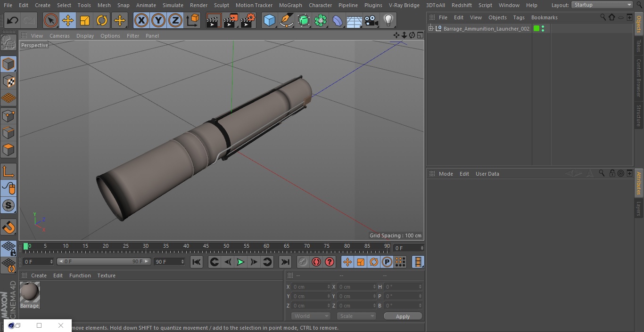644x332 pixels.
Task: Select the Barrage material thumbnail
Action: pos(30,292)
